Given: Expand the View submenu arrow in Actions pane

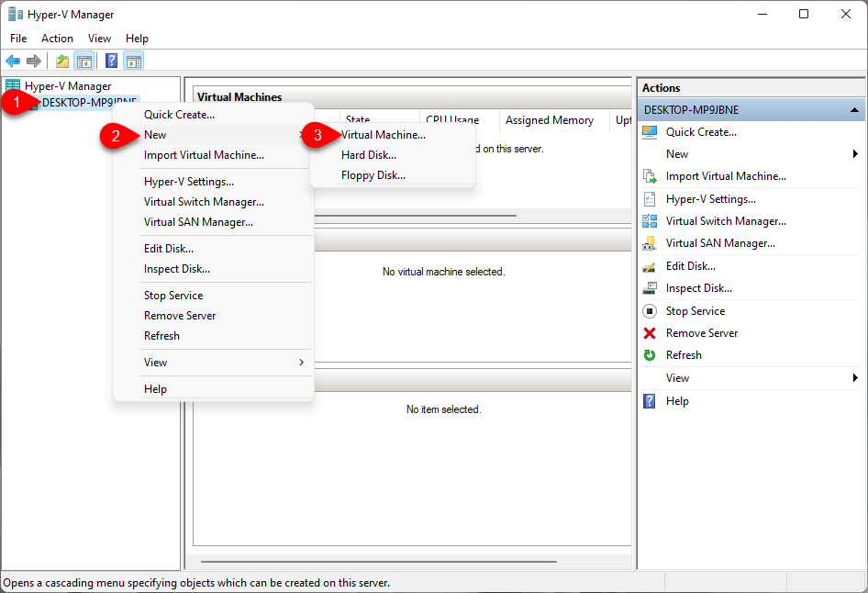Looking at the screenshot, I should (856, 377).
